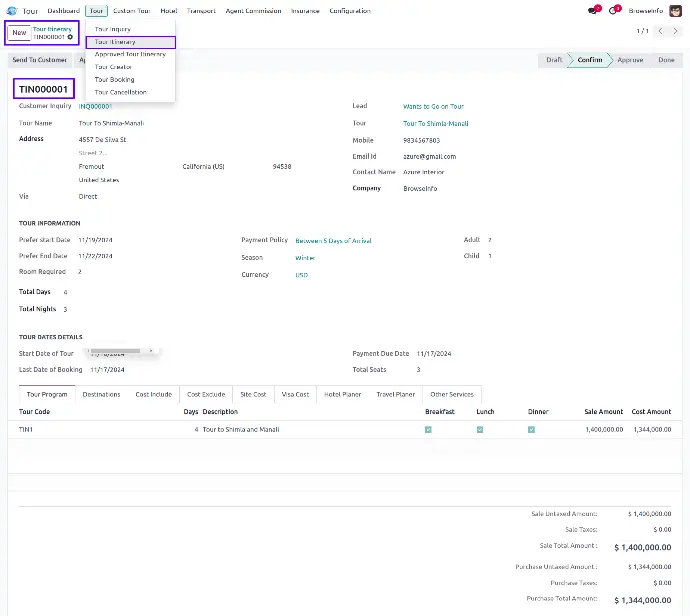Expand the Configuration menu
Screen dimensions: 690x616
click(349, 11)
